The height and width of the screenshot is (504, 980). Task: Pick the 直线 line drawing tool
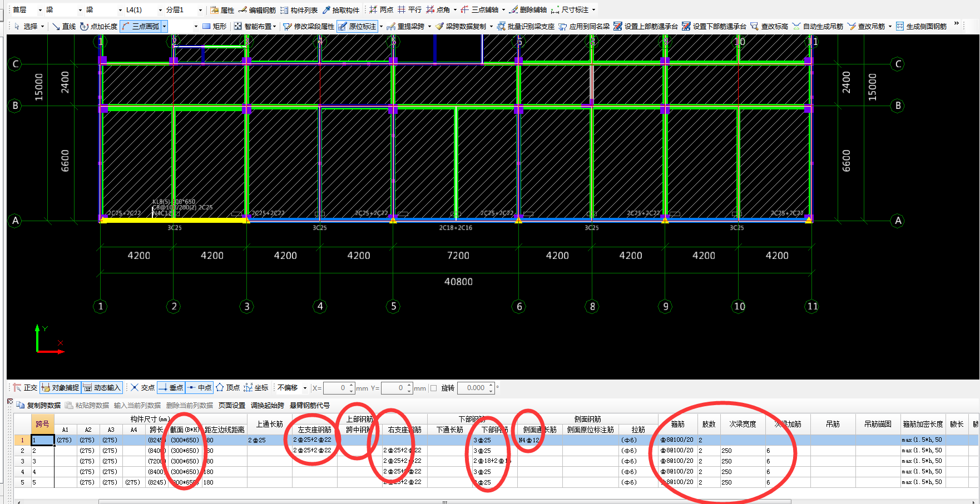point(64,26)
